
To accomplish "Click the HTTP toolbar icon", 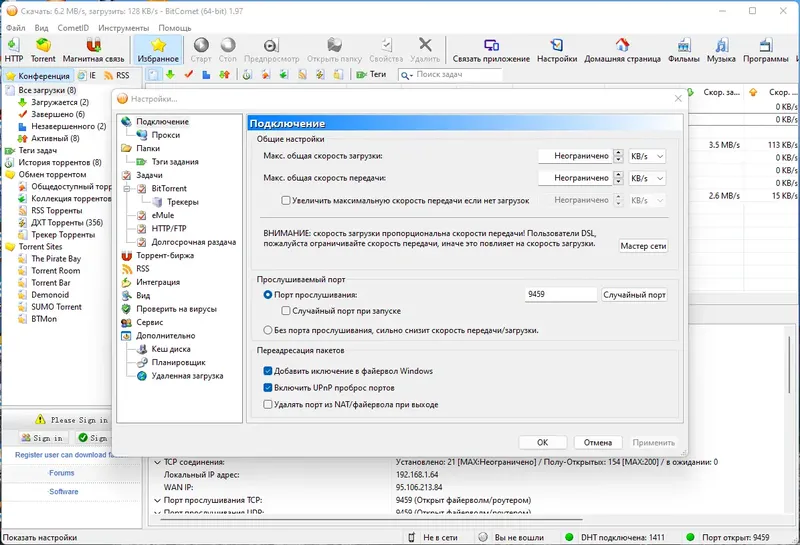I will click(14, 50).
